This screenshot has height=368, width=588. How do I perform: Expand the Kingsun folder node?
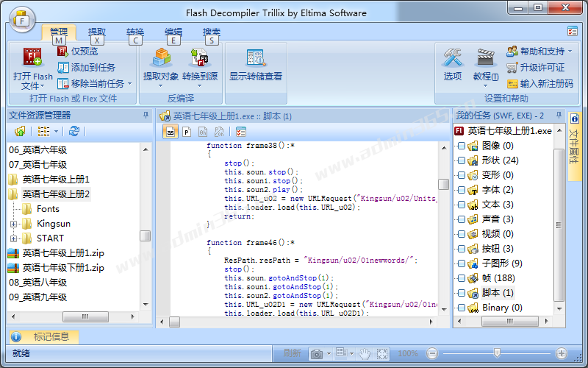tap(13, 224)
